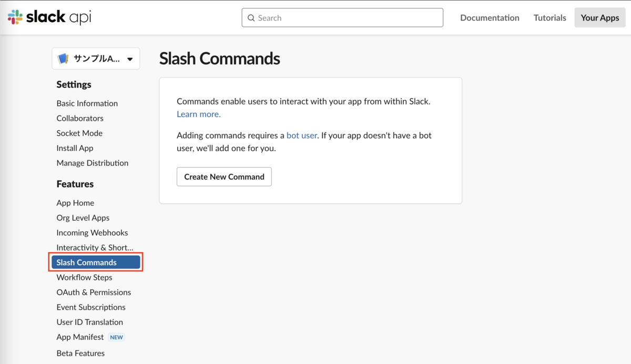Focus the Search input field
This screenshot has height=364, width=631.
342,18
